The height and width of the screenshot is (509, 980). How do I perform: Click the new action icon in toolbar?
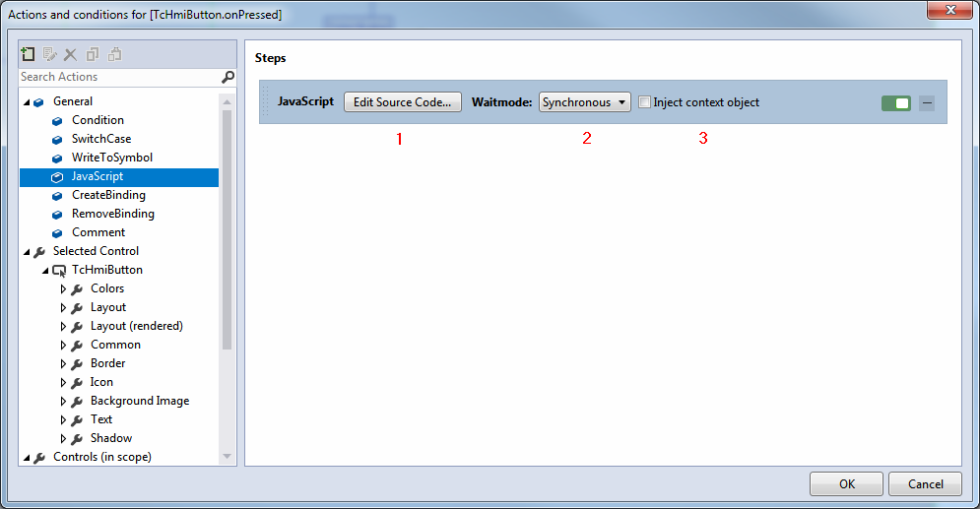coord(28,54)
